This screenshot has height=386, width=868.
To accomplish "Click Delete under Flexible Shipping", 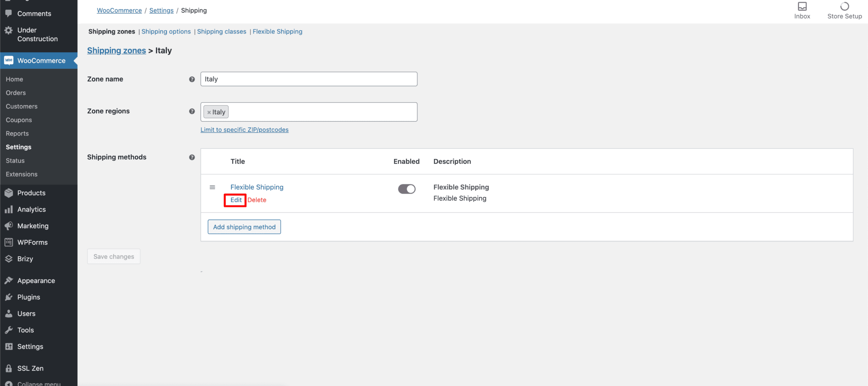I will click(x=257, y=200).
